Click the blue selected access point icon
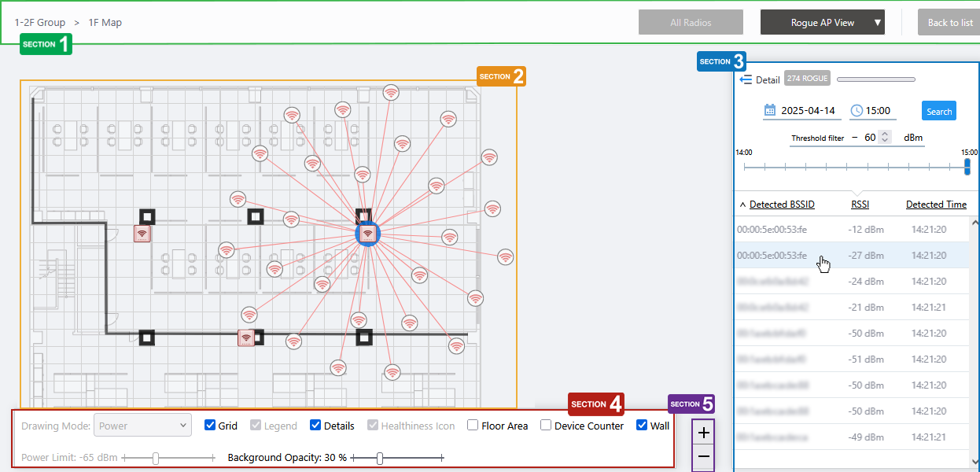This screenshot has height=472, width=980. pyautogui.click(x=367, y=234)
